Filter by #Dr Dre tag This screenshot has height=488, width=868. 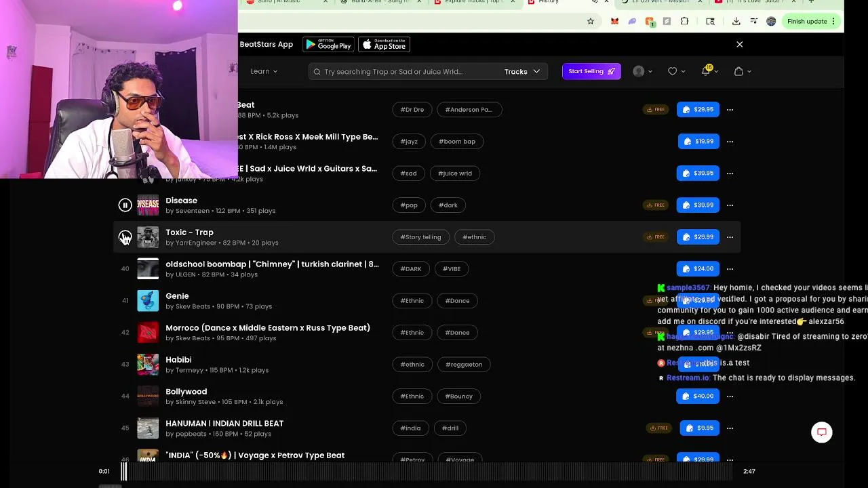pos(412,109)
